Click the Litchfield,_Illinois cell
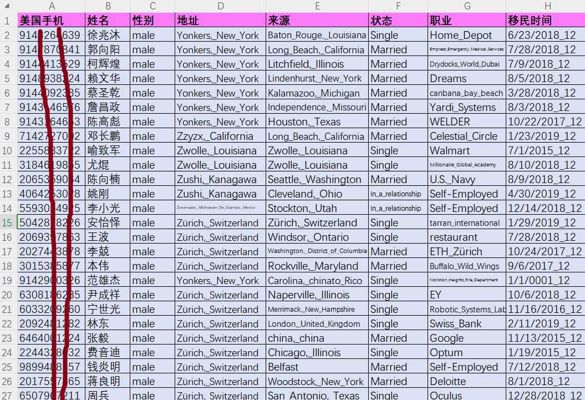 coord(317,64)
